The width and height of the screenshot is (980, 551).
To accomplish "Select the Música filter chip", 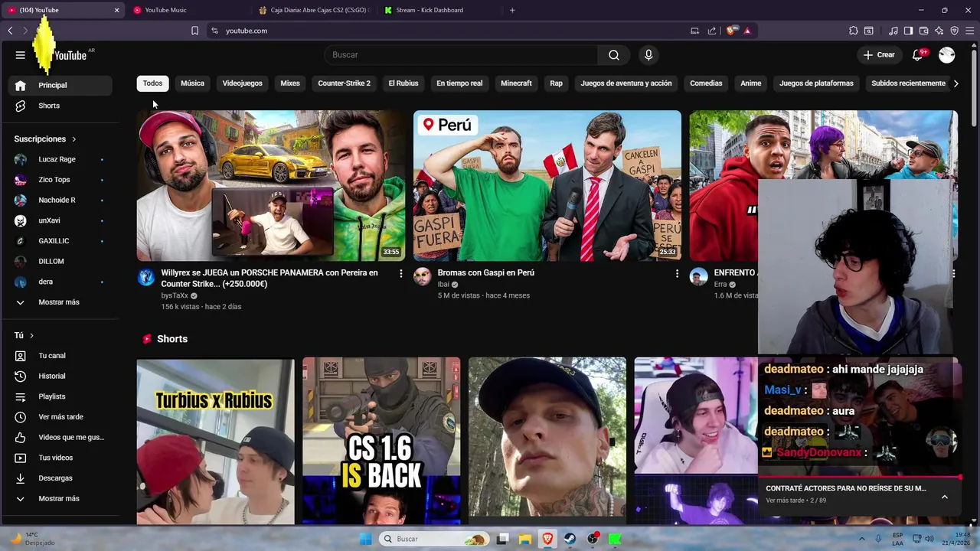I will click(192, 83).
